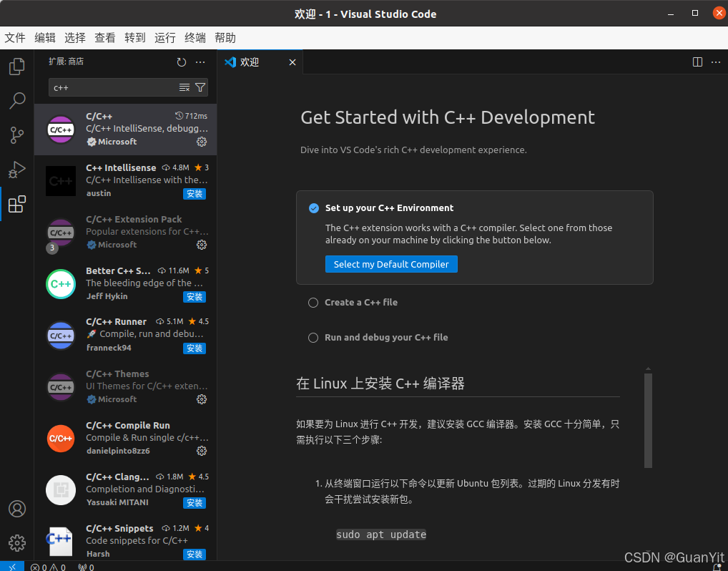Image resolution: width=728 pixels, height=571 pixels.
Task: Clear extensions search results
Action: (x=185, y=87)
